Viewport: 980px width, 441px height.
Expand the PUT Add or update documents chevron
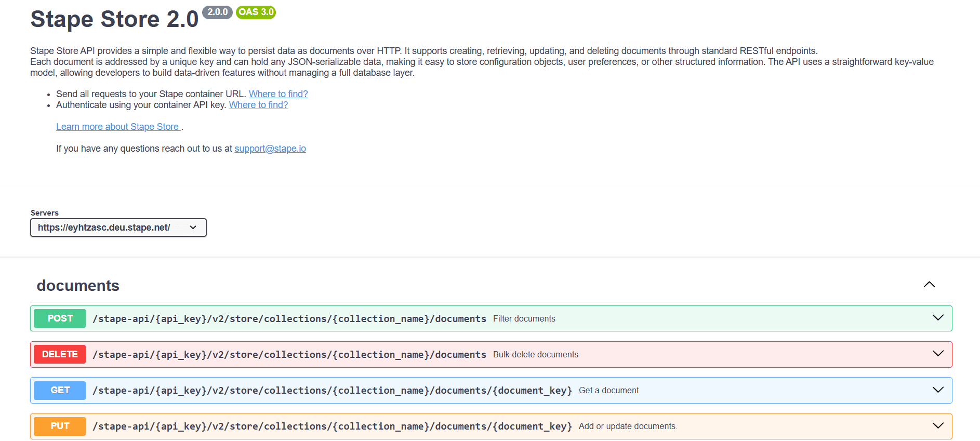[x=938, y=425]
